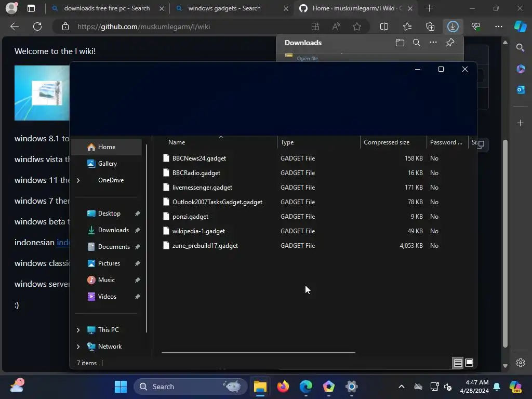Select the ponzi.gadget file

[190, 217]
